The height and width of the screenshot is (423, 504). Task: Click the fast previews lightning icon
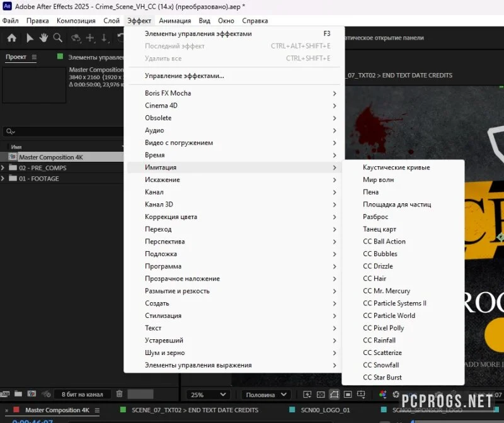[307, 395]
